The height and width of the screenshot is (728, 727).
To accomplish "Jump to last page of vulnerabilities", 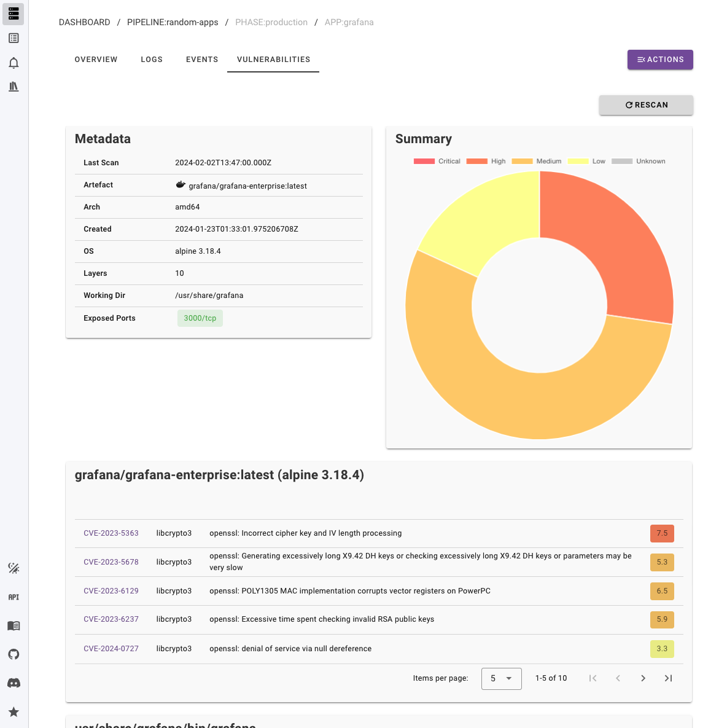I will coord(668,678).
